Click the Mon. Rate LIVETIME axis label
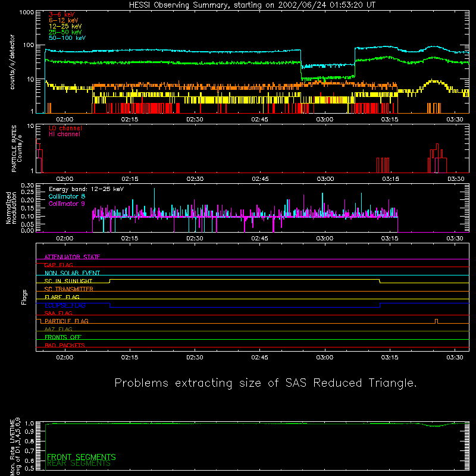The image size is (476, 476). 15,446
